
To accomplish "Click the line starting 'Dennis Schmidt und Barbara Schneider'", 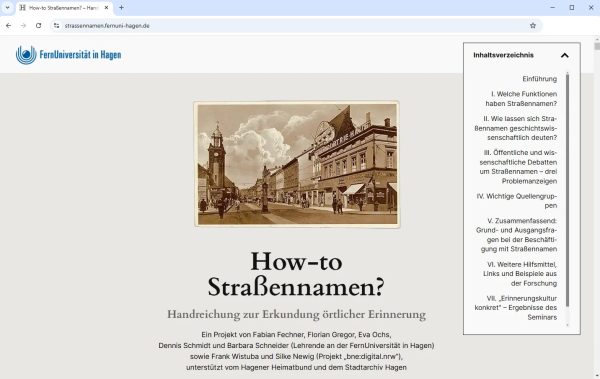I will click(x=296, y=346).
